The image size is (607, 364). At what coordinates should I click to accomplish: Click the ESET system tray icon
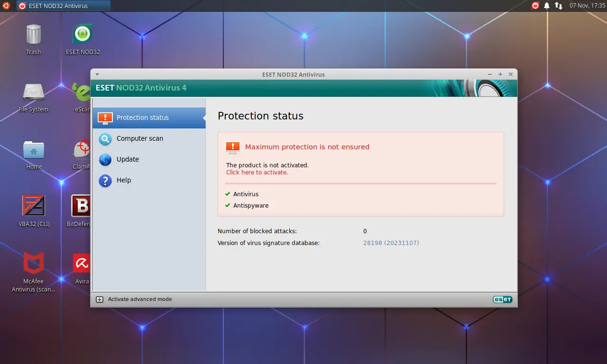pos(535,6)
